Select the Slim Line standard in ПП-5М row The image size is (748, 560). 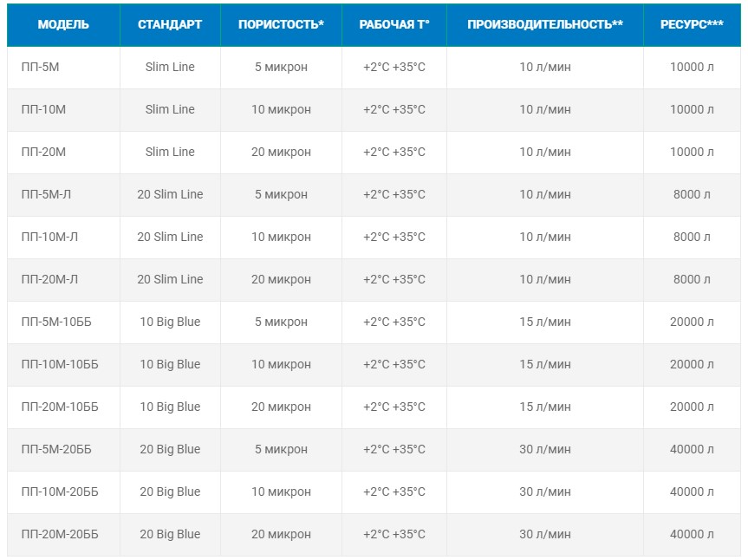(170, 68)
